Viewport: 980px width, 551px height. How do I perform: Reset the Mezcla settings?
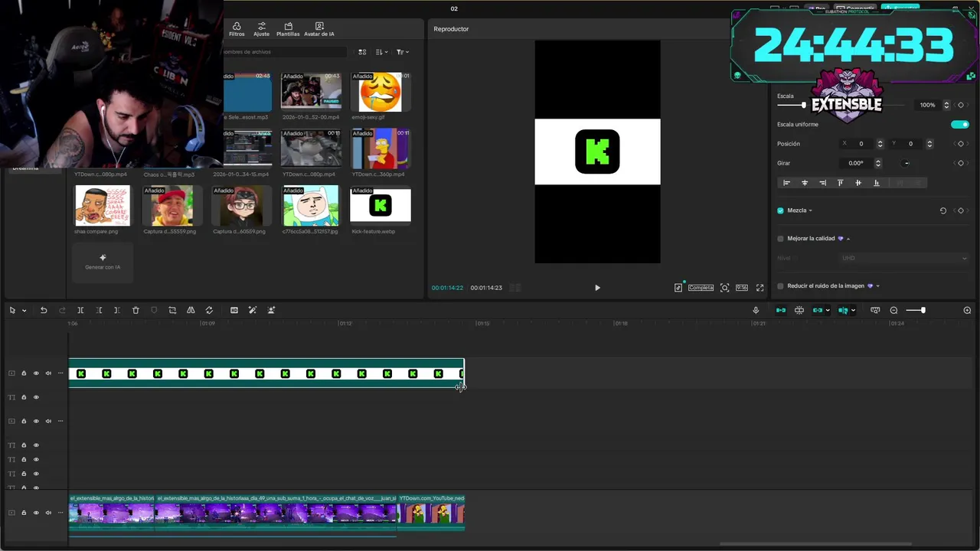click(x=942, y=210)
